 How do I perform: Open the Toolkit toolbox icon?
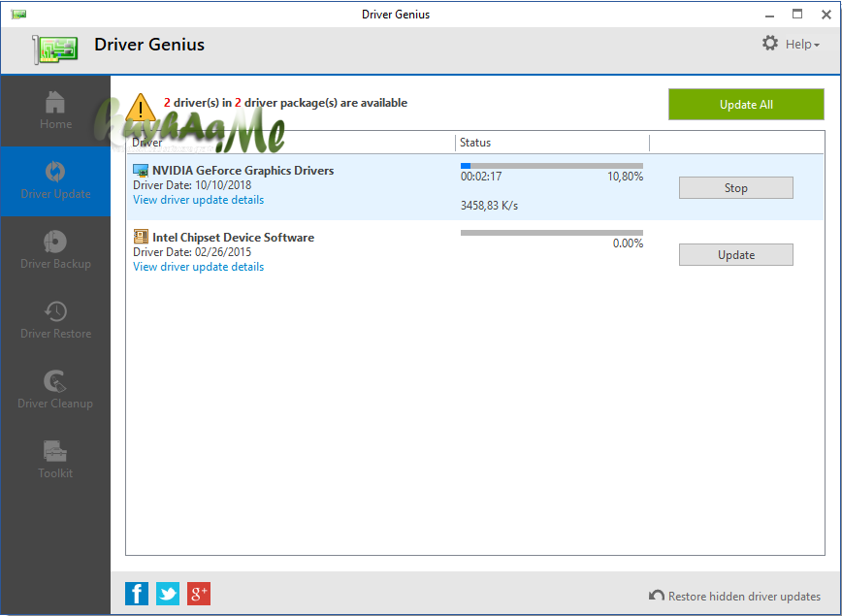54,451
